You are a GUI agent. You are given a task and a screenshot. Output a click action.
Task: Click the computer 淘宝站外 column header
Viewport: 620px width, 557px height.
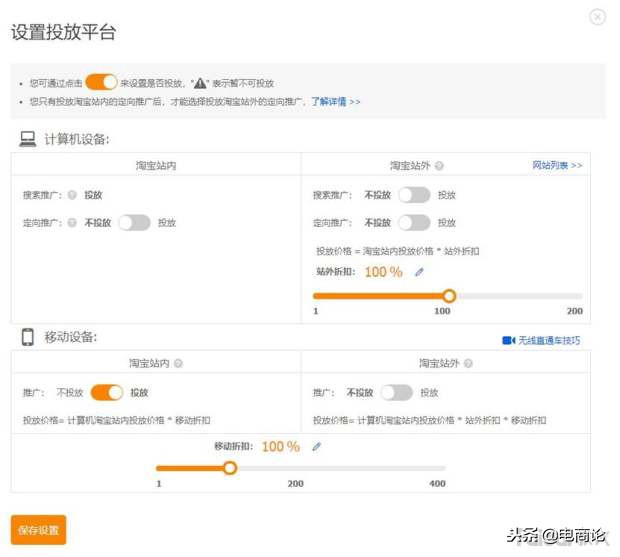click(x=410, y=166)
